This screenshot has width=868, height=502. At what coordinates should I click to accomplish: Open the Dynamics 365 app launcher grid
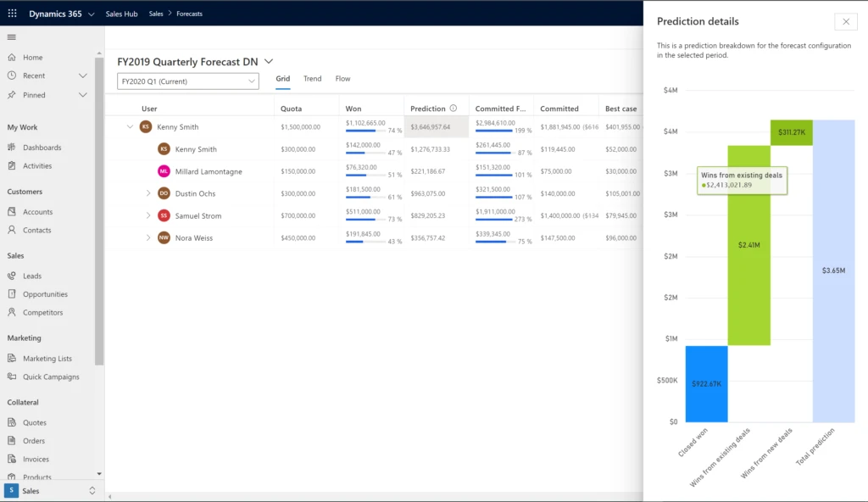(x=12, y=14)
